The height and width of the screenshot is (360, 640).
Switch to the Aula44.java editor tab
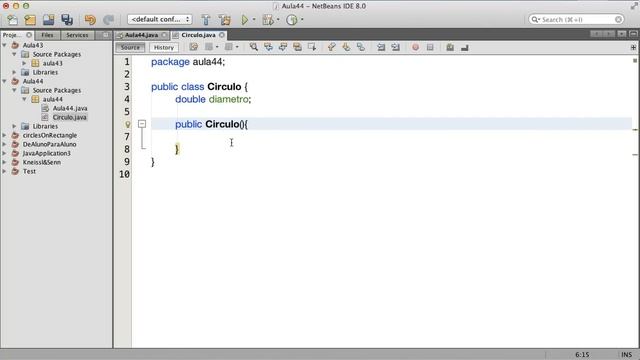coord(141,35)
